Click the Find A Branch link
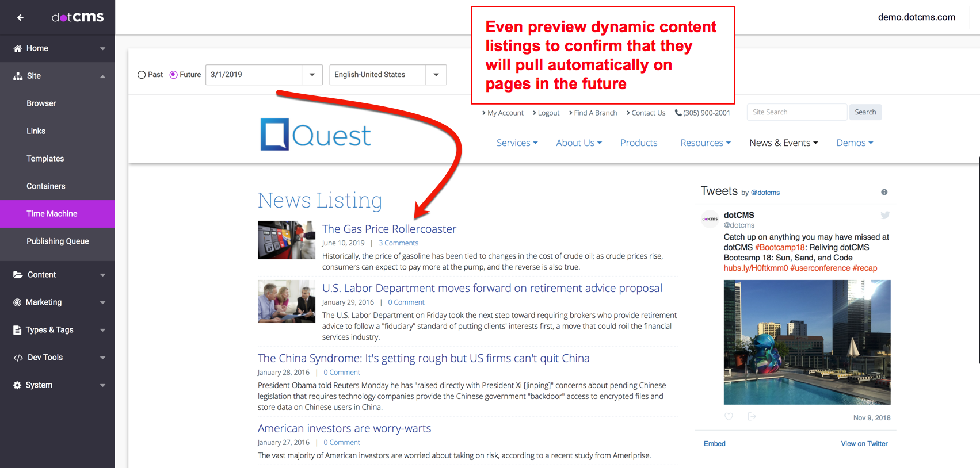The image size is (980, 468). click(593, 113)
